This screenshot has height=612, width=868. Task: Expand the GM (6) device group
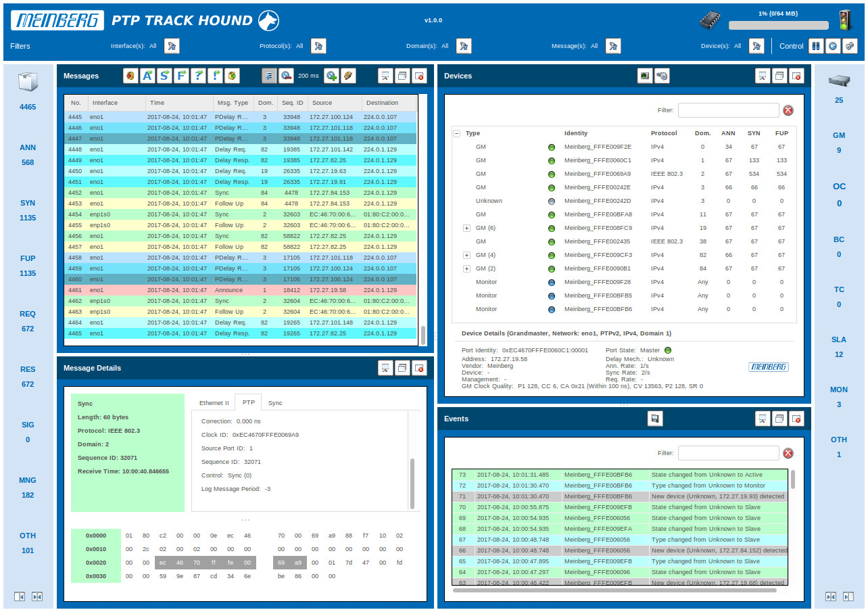pos(466,228)
